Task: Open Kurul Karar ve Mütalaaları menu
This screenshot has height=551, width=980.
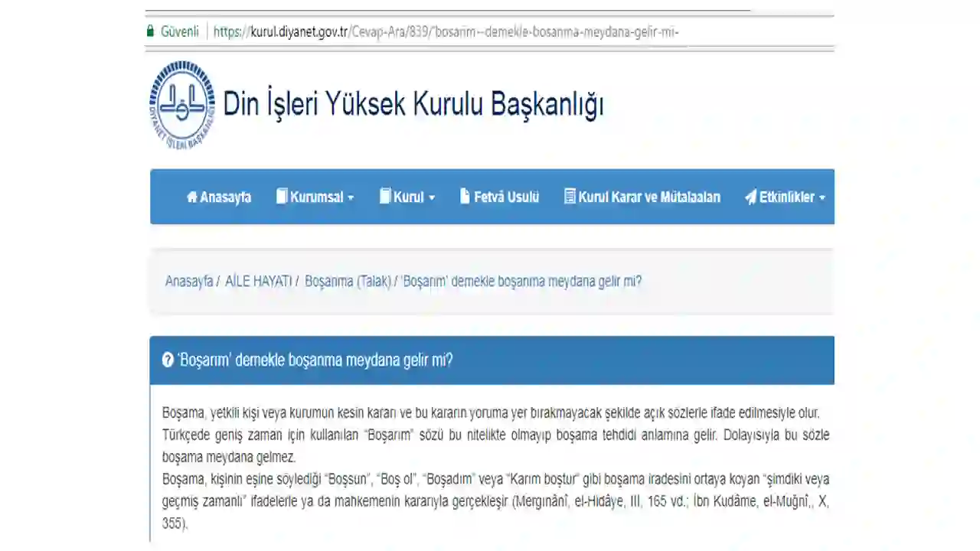Action: point(642,197)
